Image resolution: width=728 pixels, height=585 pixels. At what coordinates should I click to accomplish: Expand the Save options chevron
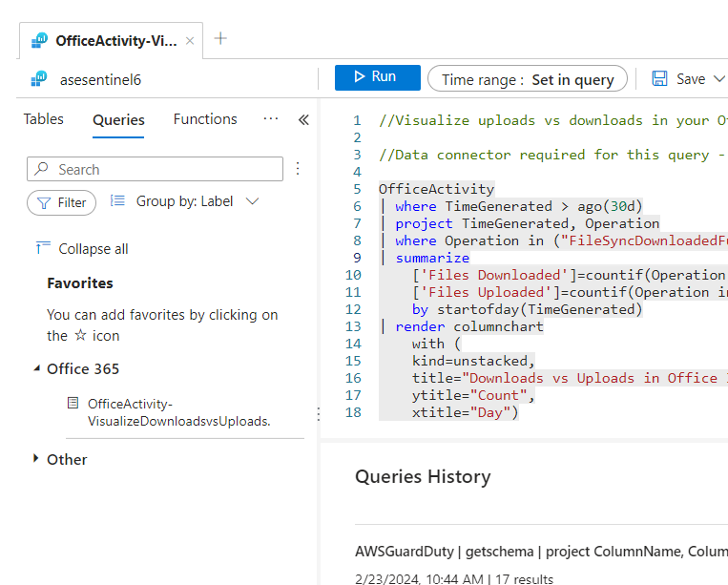tap(719, 79)
